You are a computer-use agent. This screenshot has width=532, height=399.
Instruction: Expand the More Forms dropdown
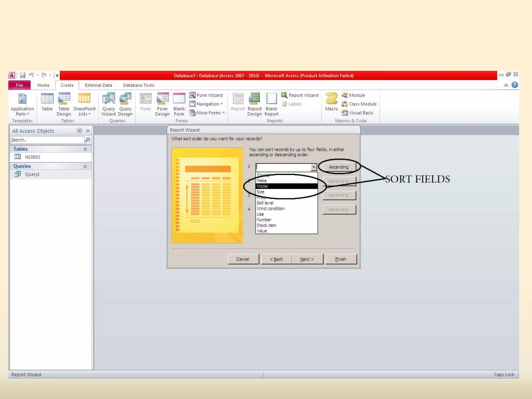[x=207, y=113]
